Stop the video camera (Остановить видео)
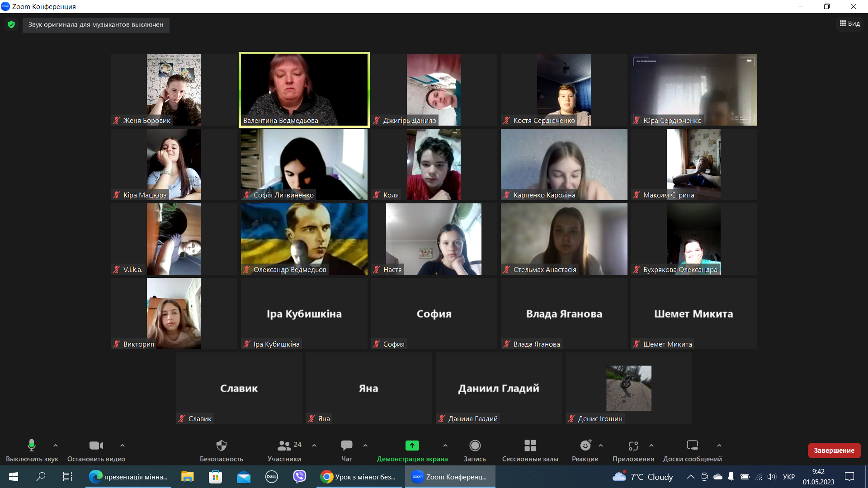This screenshot has height=488, width=868. pos(96,446)
